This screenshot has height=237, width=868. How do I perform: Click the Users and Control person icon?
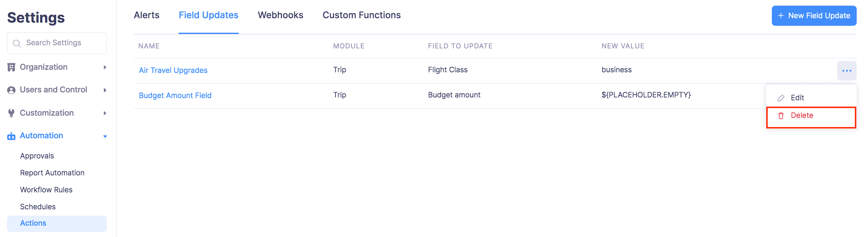11,90
